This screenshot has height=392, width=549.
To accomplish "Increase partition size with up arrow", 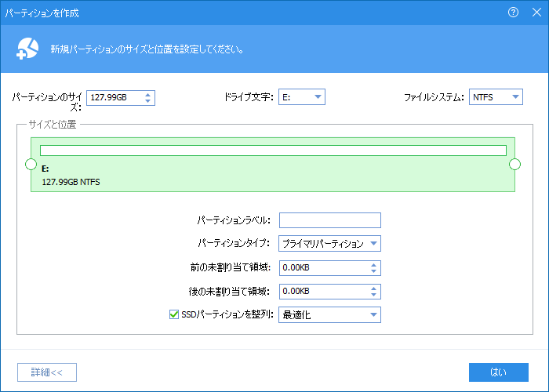I will [147, 95].
